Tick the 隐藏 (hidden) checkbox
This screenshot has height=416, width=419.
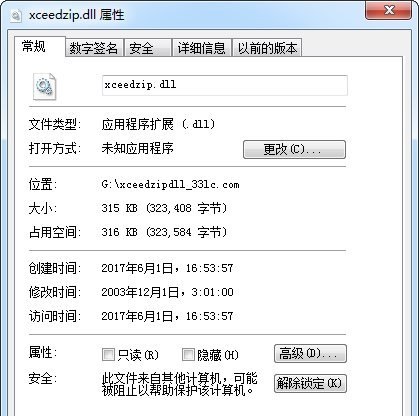tap(188, 355)
